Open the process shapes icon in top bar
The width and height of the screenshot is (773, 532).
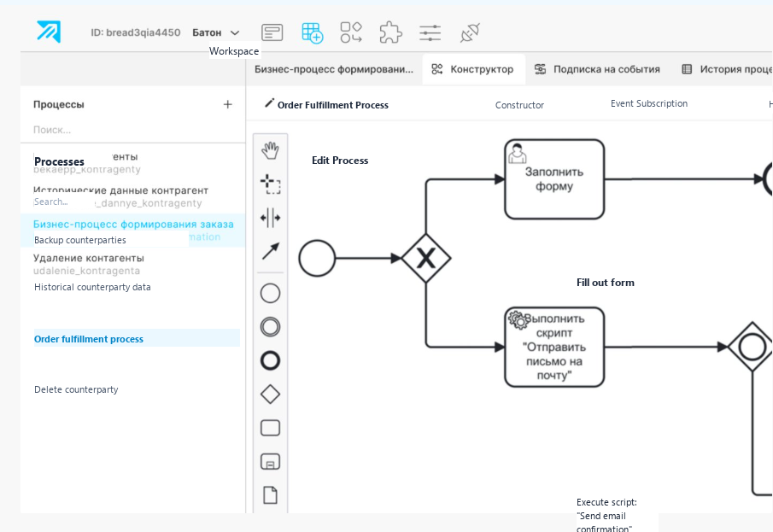tap(351, 32)
